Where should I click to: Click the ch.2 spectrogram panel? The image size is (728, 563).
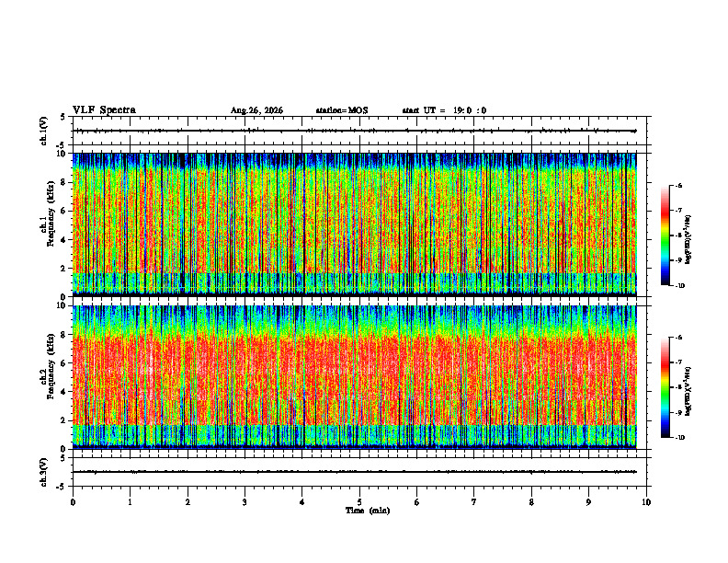click(x=354, y=377)
